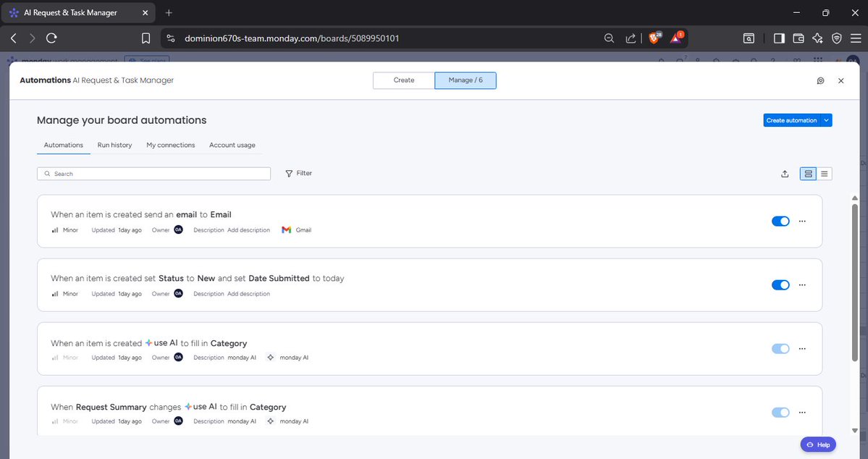868x459 pixels.
Task: Go forward using browser forward arrow
Action: click(32, 38)
